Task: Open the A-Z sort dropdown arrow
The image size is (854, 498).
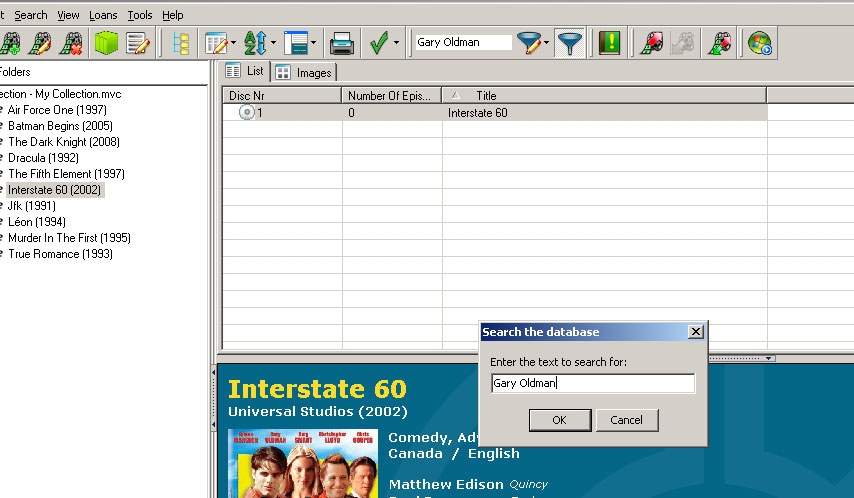Action: tap(273, 42)
